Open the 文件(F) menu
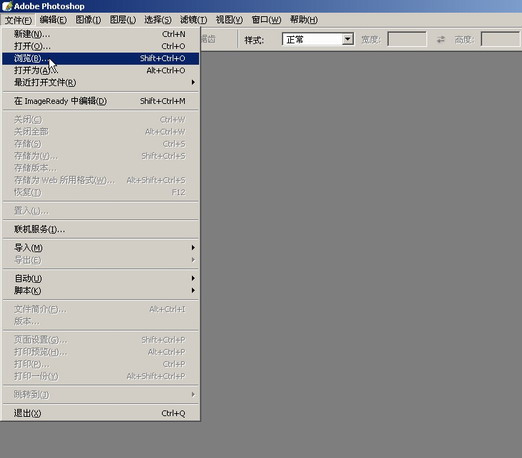522x458 pixels. click(x=18, y=20)
